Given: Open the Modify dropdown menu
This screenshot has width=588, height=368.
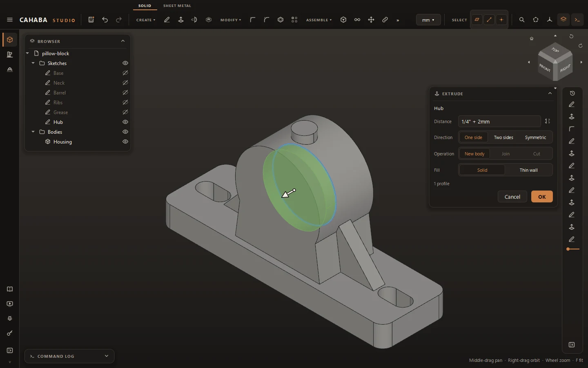Looking at the screenshot, I should click(231, 20).
